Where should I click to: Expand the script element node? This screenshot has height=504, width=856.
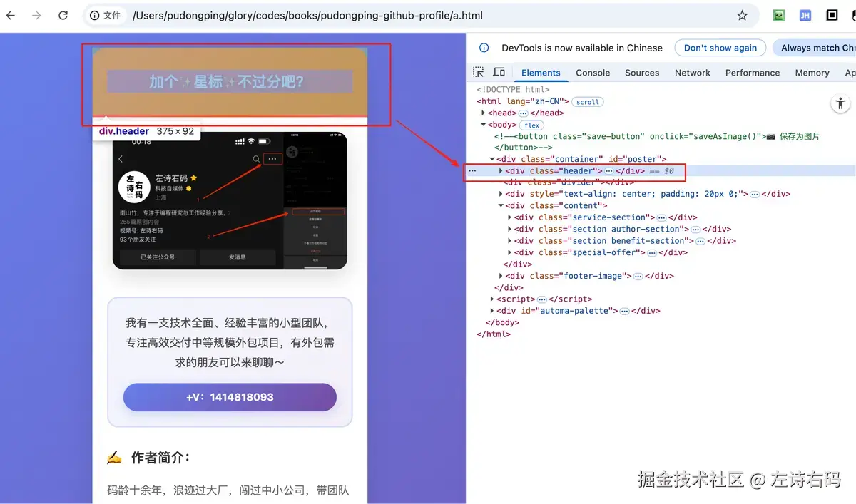[492, 299]
